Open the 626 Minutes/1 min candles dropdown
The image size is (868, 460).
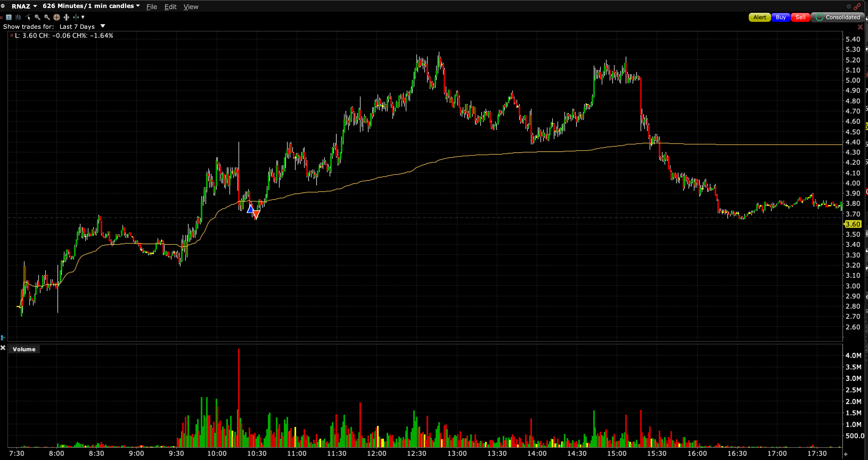138,6
